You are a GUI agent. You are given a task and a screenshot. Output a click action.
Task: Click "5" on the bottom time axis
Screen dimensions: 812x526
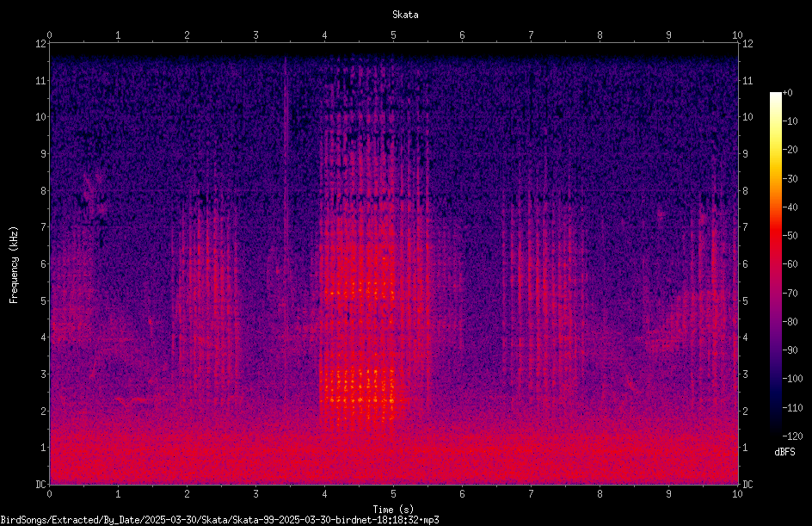pyautogui.click(x=394, y=494)
